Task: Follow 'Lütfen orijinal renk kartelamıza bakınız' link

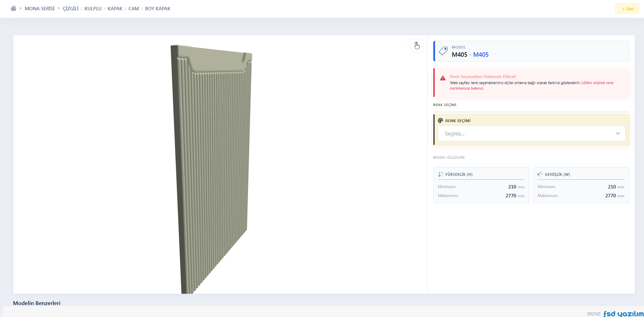Action: (532, 85)
